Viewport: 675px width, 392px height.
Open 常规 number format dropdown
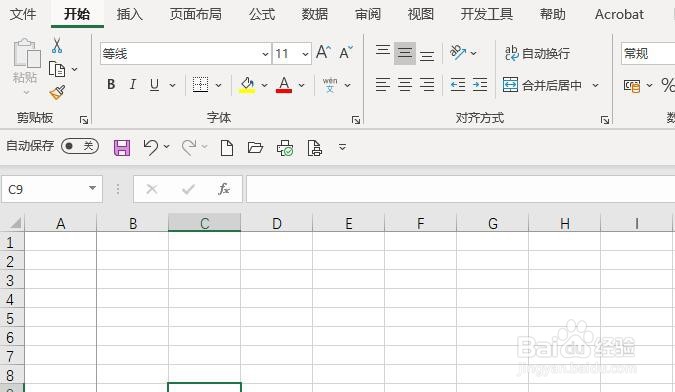[x=647, y=53]
